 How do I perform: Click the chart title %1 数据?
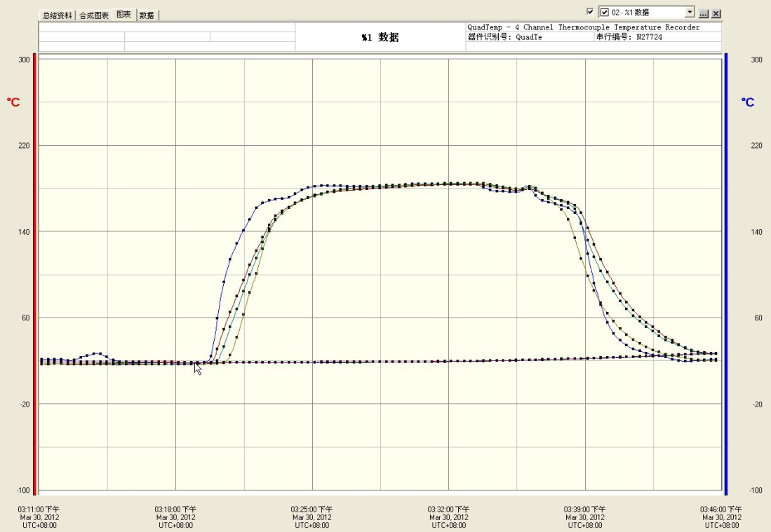pos(380,38)
